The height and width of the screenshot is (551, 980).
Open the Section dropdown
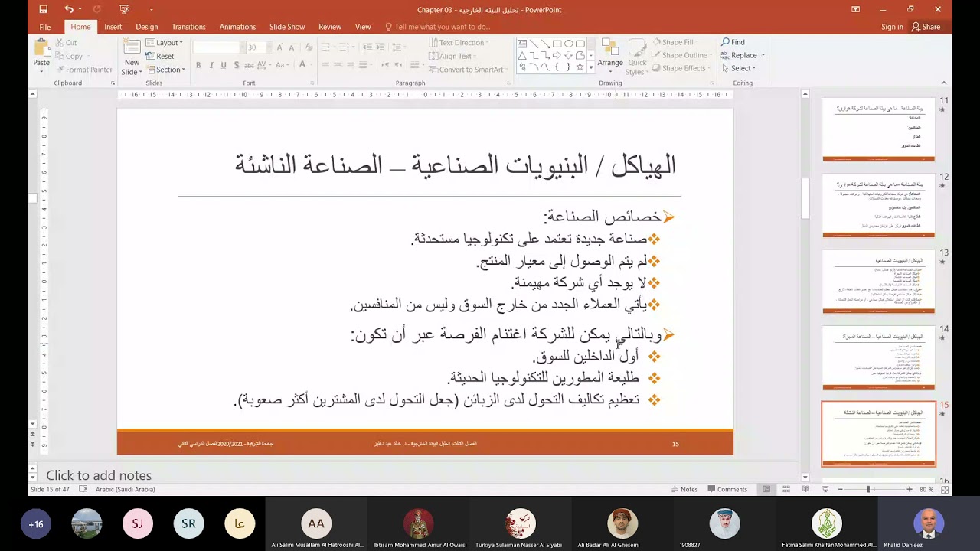(x=165, y=70)
